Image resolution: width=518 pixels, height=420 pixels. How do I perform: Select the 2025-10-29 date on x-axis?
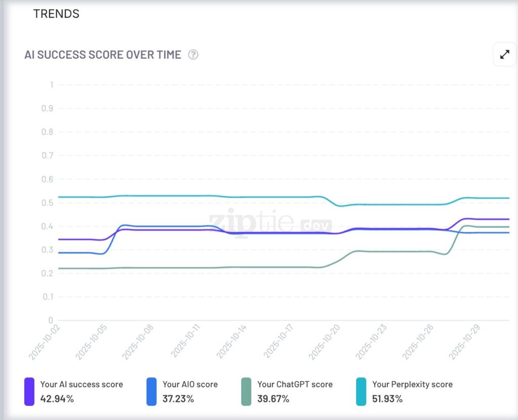465,342
